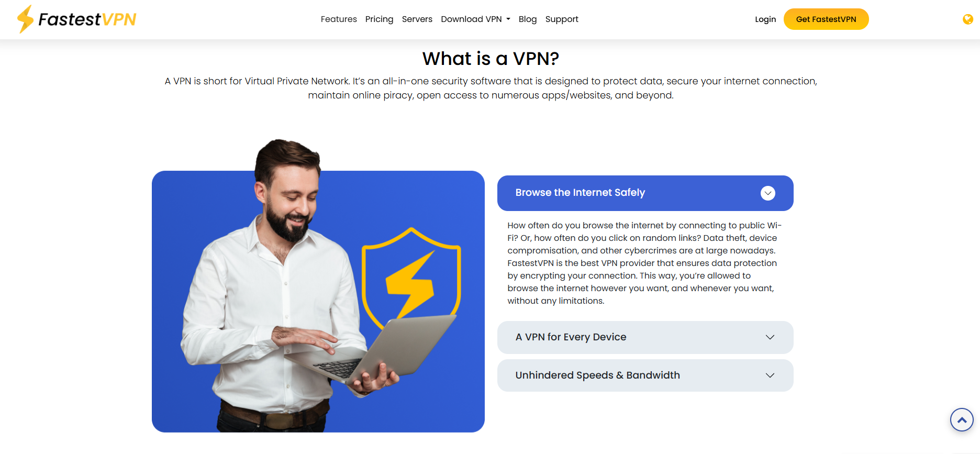The height and width of the screenshot is (454, 980).
Task: Open the Support page link
Action: coord(562,19)
